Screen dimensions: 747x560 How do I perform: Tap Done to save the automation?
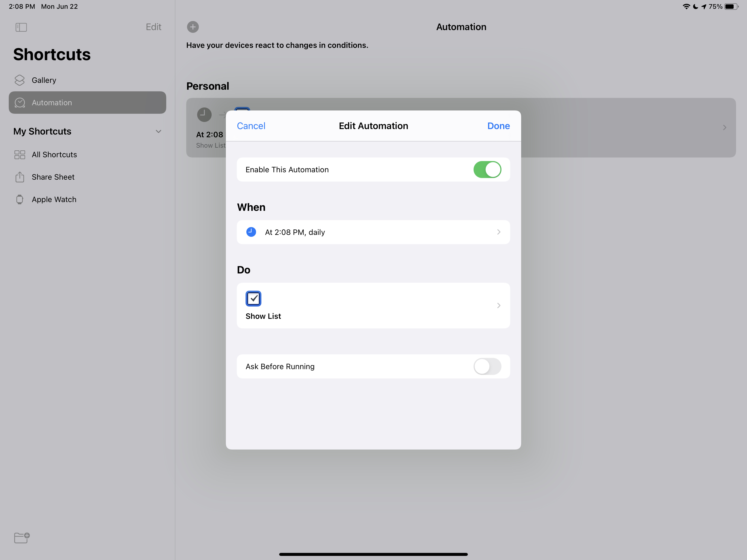click(x=498, y=126)
